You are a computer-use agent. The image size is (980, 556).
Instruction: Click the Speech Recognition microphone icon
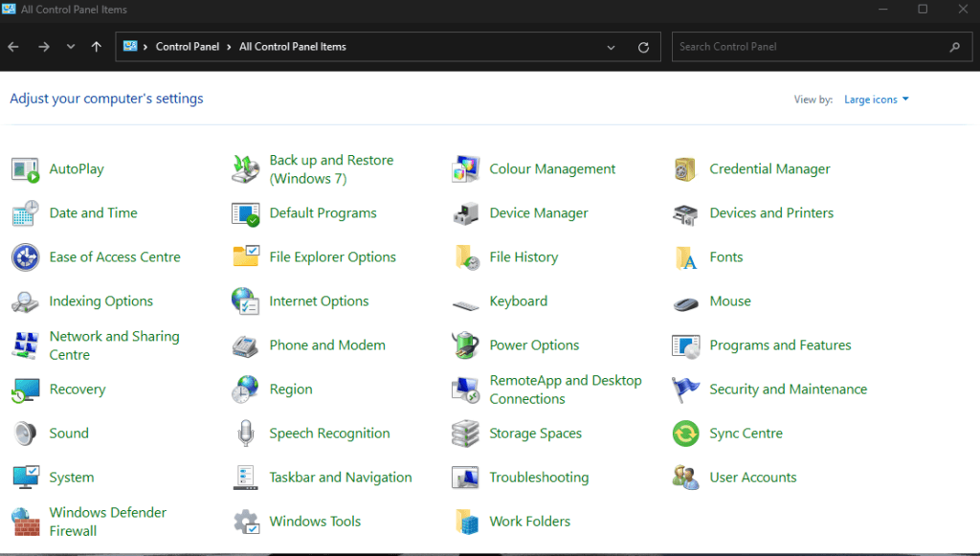pyautogui.click(x=245, y=434)
